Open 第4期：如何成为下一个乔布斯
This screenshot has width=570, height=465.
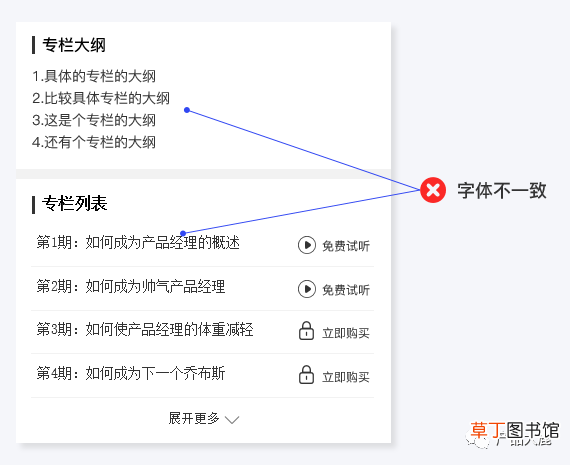pos(131,373)
